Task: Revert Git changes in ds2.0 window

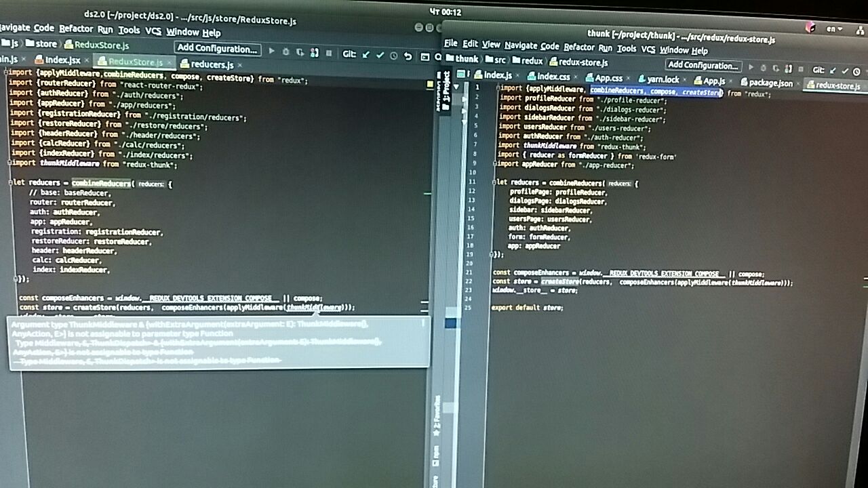Action: point(408,56)
